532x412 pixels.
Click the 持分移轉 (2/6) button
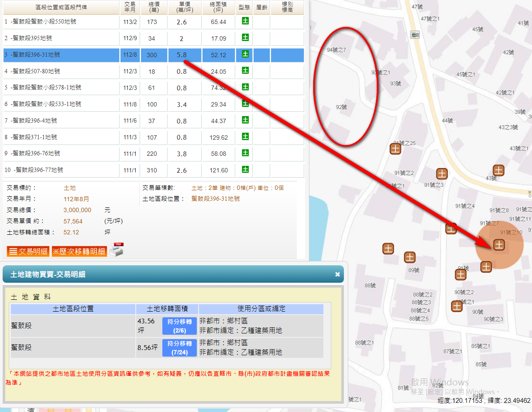(180, 325)
